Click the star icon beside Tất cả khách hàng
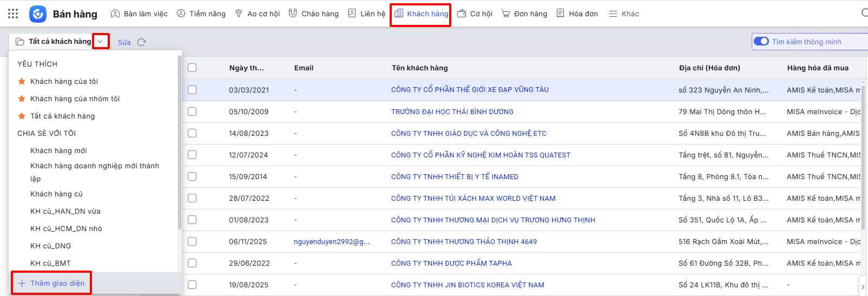 coord(22,116)
